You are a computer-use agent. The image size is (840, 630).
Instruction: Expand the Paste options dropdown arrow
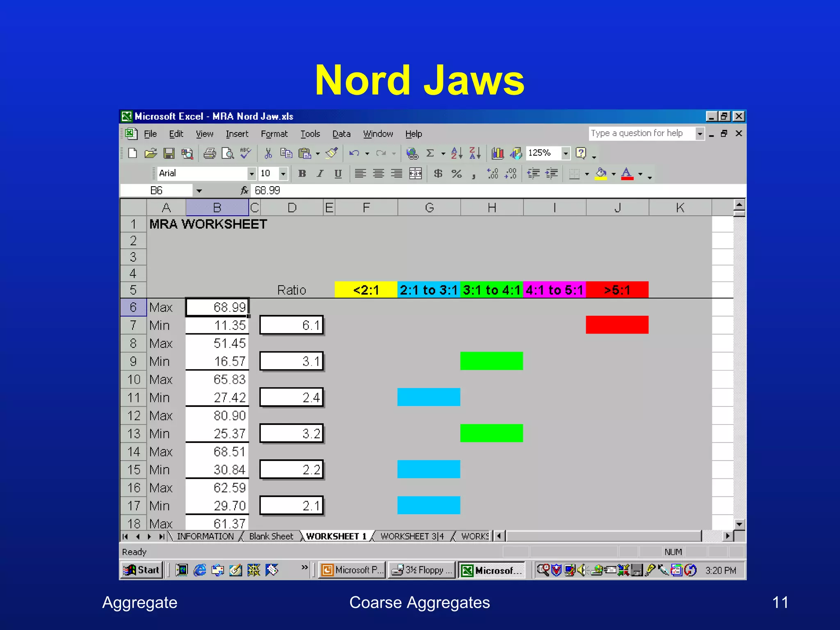(318, 154)
